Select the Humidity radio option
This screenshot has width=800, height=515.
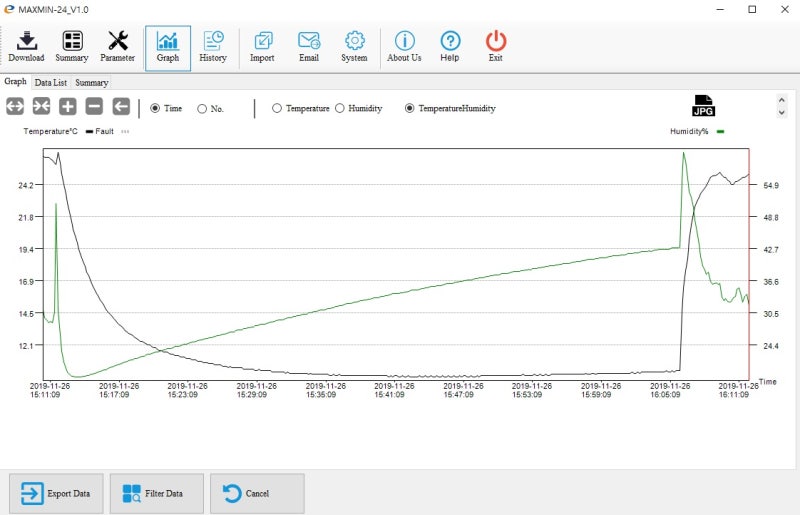340,108
